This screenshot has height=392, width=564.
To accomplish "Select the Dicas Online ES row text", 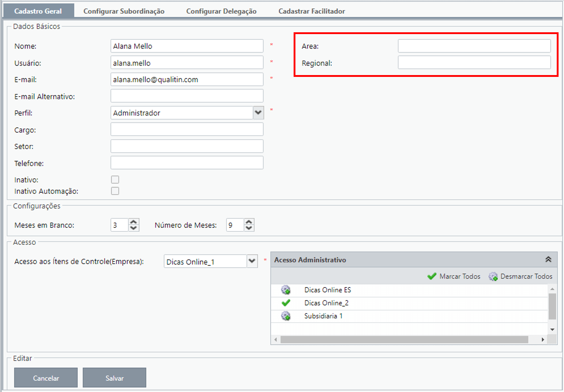I will pos(328,290).
